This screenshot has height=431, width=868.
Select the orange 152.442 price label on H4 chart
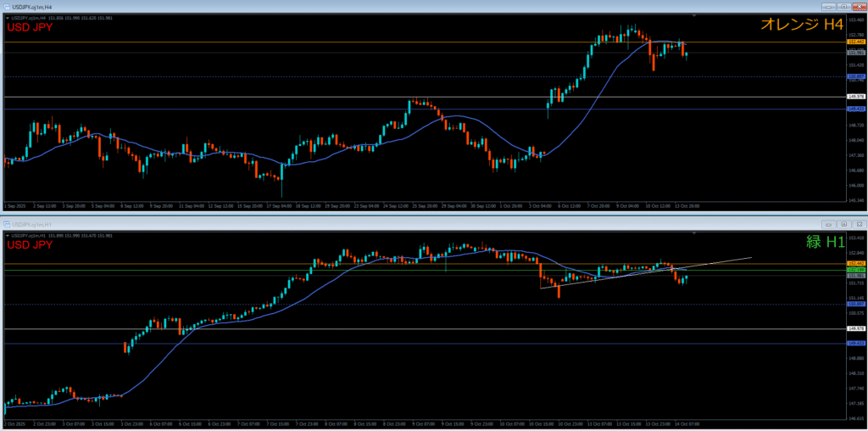[855, 42]
